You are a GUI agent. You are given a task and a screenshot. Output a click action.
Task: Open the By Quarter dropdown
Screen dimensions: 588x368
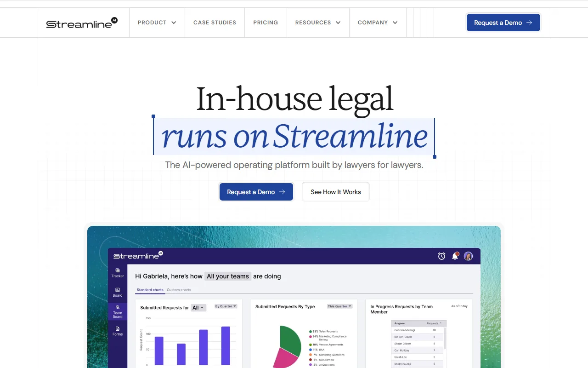[x=226, y=306]
